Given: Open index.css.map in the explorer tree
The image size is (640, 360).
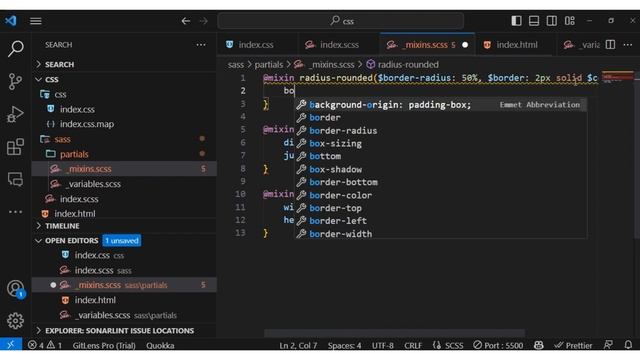Looking at the screenshot, I should click(x=124, y=124).
